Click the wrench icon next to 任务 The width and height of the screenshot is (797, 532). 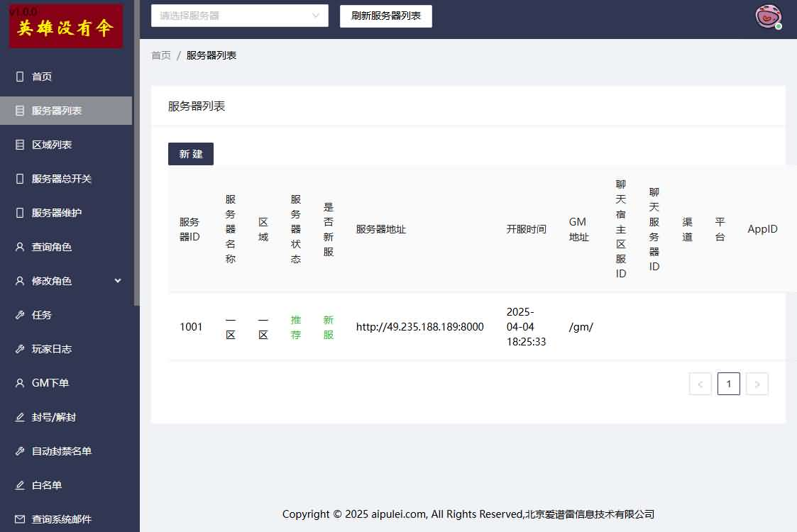(x=18, y=314)
